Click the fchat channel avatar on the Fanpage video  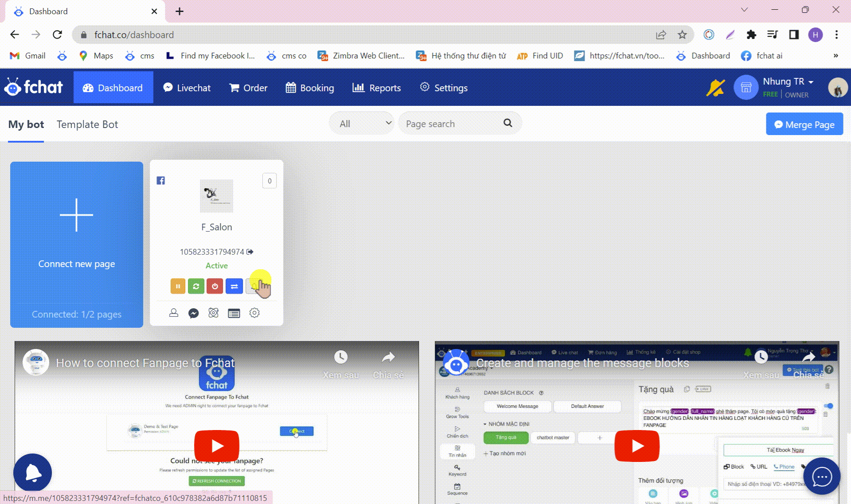pyautogui.click(x=36, y=362)
